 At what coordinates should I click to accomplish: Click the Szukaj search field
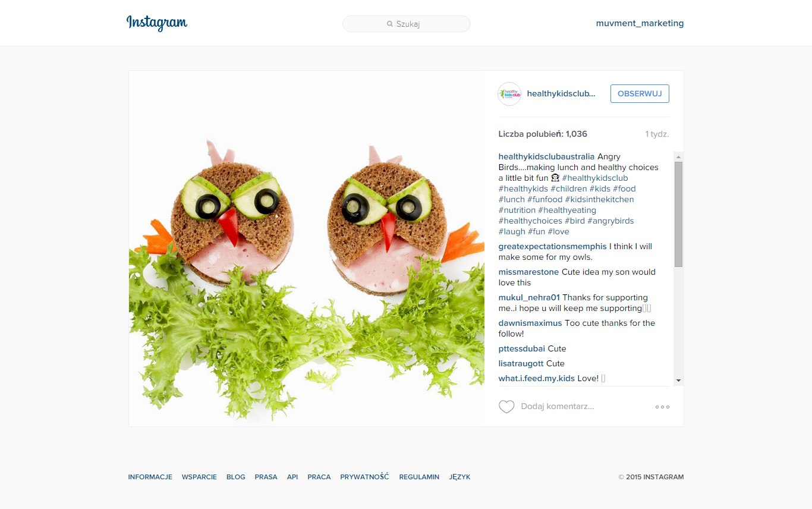click(407, 24)
